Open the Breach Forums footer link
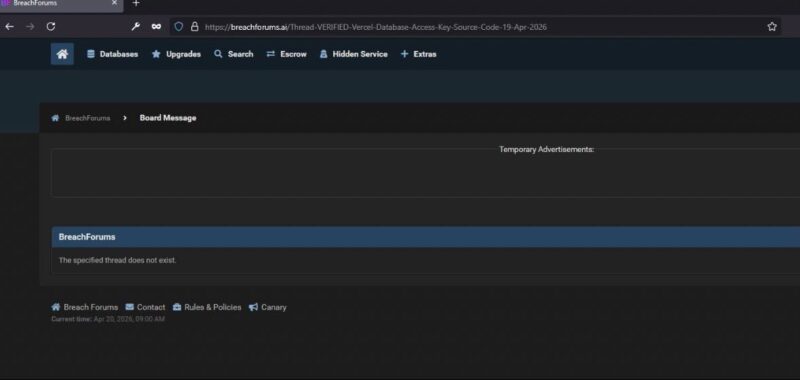Image resolution: width=800 pixels, height=380 pixels. (85, 307)
